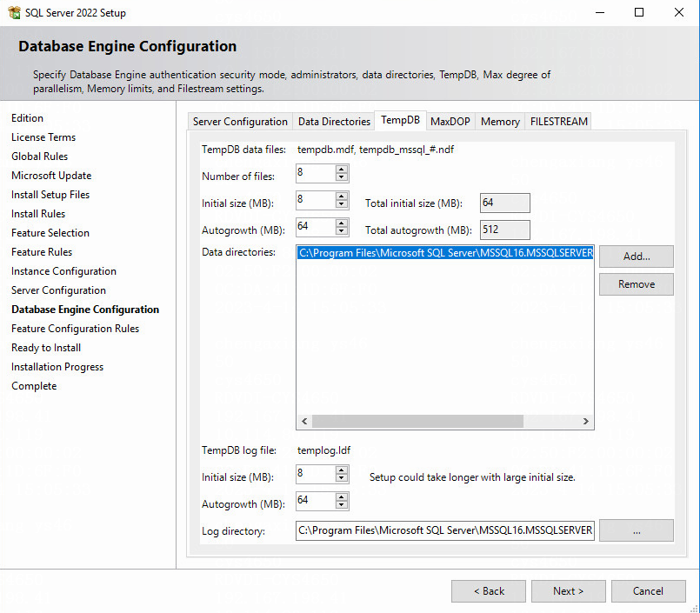The width and height of the screenshot is (700, 613).
Task: Click the tempdb.mdf data files text
Action: pyautogui.click(x=376, y=150)
